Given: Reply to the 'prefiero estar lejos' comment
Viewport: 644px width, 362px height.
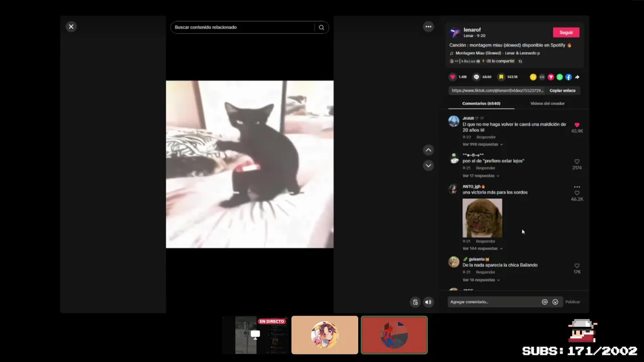Looking at the screenshot, I should [486, 168].
